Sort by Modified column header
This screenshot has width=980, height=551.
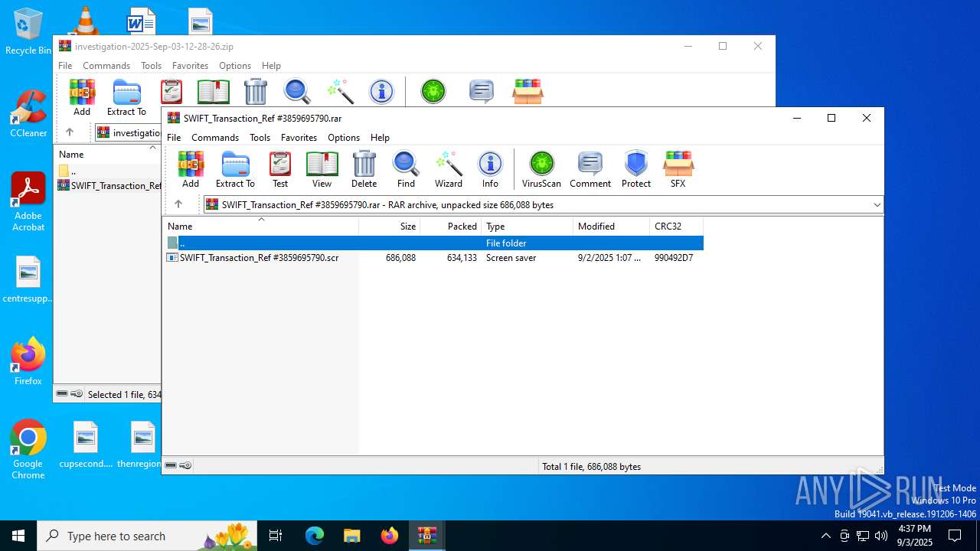click(x=611, y=226)
